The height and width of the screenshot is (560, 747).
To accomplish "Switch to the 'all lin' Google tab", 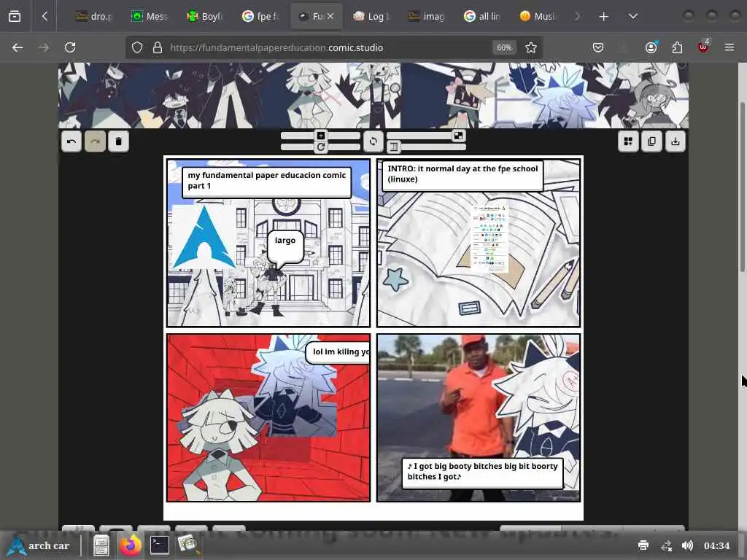I will 483,17.
